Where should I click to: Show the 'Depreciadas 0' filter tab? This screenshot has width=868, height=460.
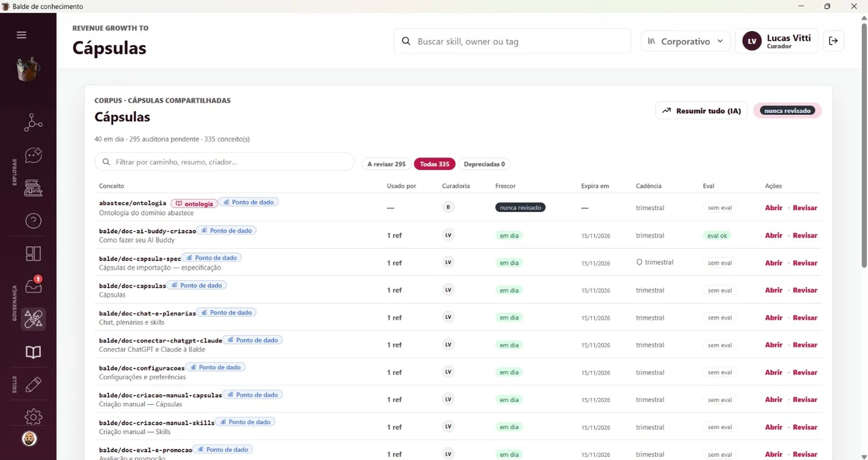pyautogui.click(x=484, y=164)
